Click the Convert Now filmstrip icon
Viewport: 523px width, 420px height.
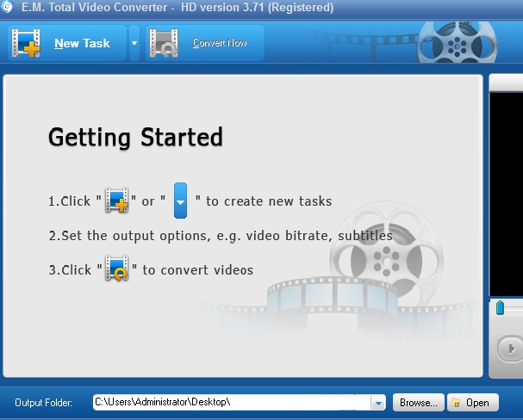click(164, 43)
